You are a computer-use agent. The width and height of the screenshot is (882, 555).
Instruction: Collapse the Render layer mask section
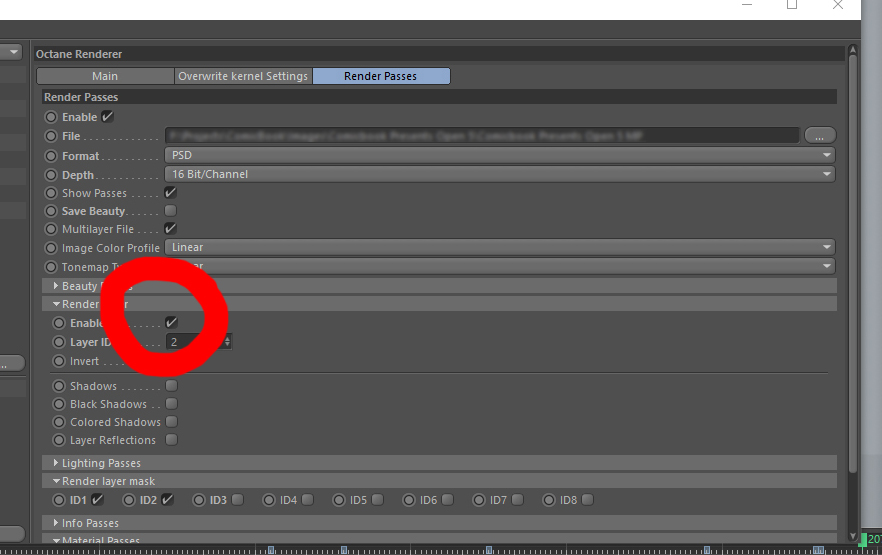click(x=56, y=481)
